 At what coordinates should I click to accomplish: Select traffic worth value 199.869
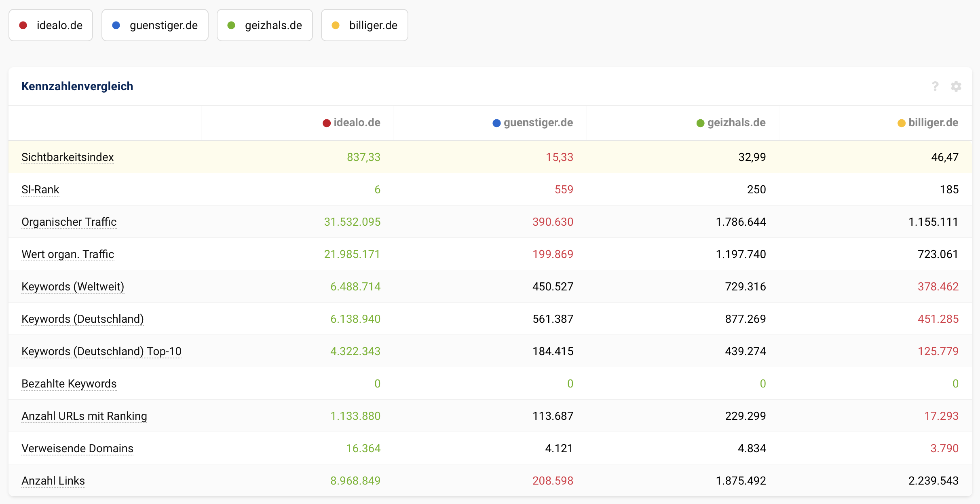pyautogui.click(x=553, y=254)
